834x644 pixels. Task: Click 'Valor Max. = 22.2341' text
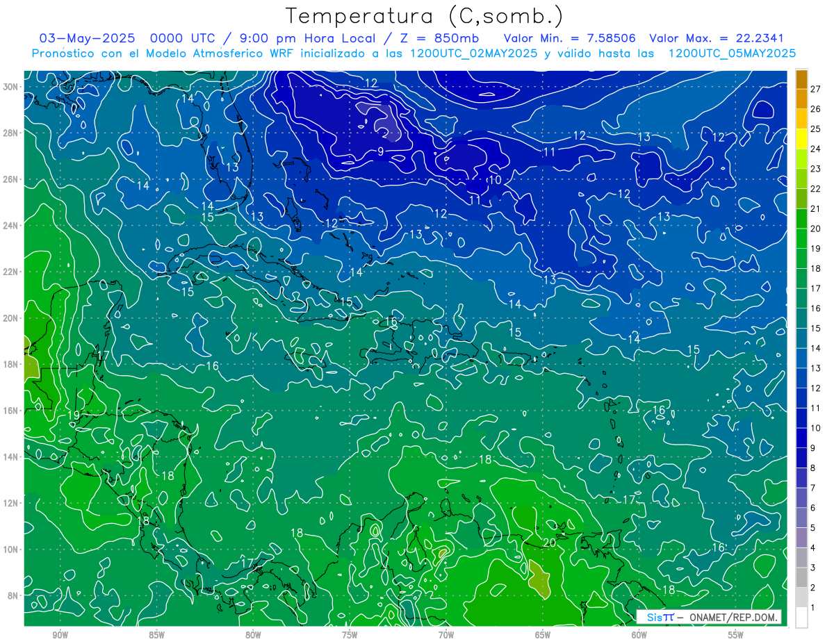coord(717,38)
